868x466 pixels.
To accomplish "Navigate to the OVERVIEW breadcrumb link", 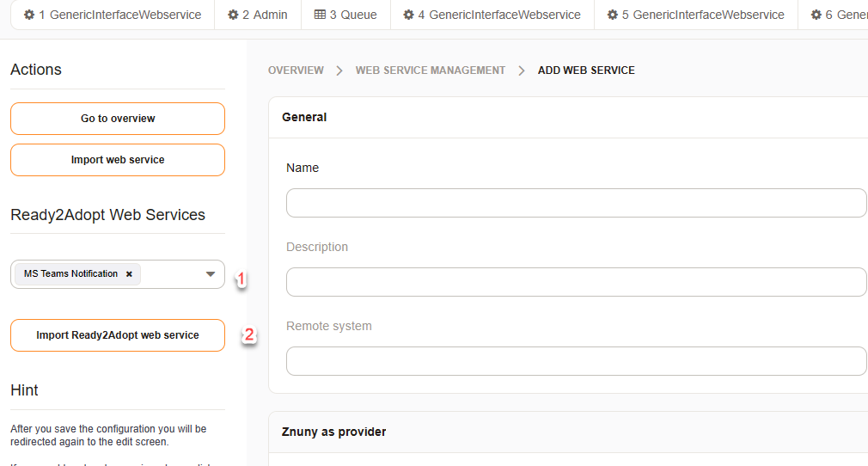I will [296, 71].
